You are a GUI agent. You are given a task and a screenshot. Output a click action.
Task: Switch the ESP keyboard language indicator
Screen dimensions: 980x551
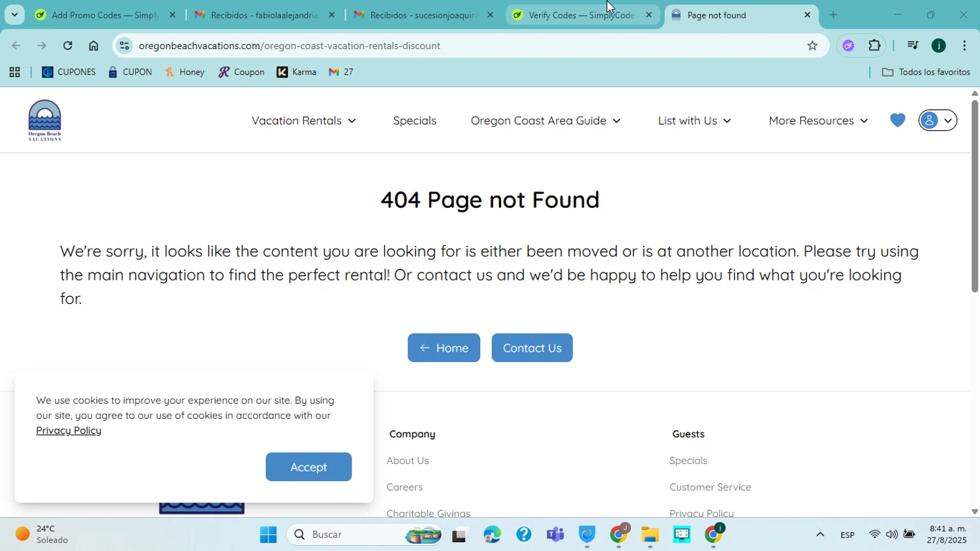pyautogui.click(x=847, y=535)
